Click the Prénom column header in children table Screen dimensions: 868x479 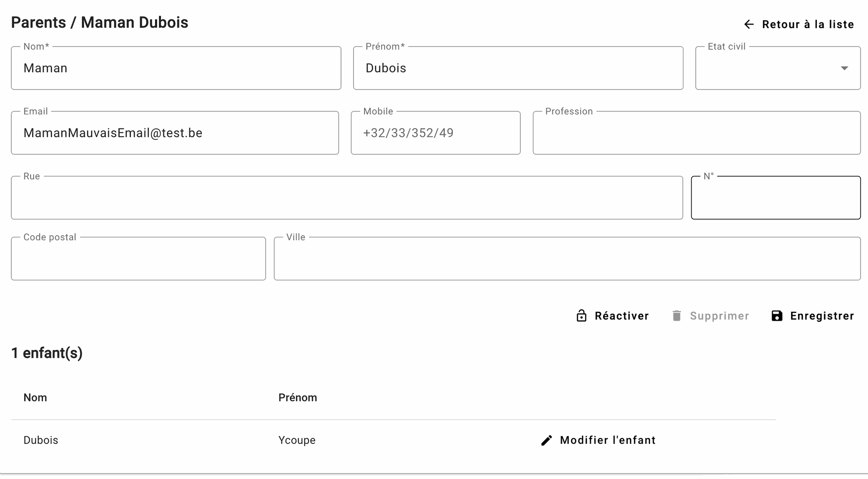pos(297,398)
